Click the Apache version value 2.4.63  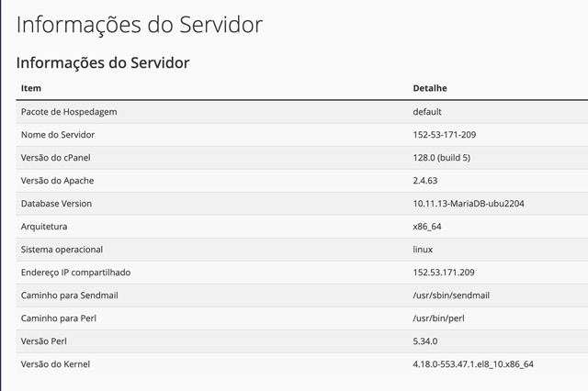pos(425,181)
